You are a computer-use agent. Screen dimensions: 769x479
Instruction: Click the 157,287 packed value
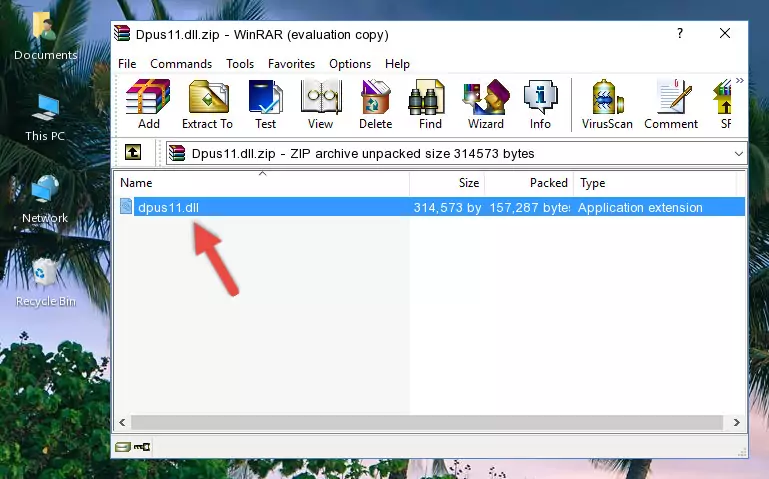click(530, 208)
